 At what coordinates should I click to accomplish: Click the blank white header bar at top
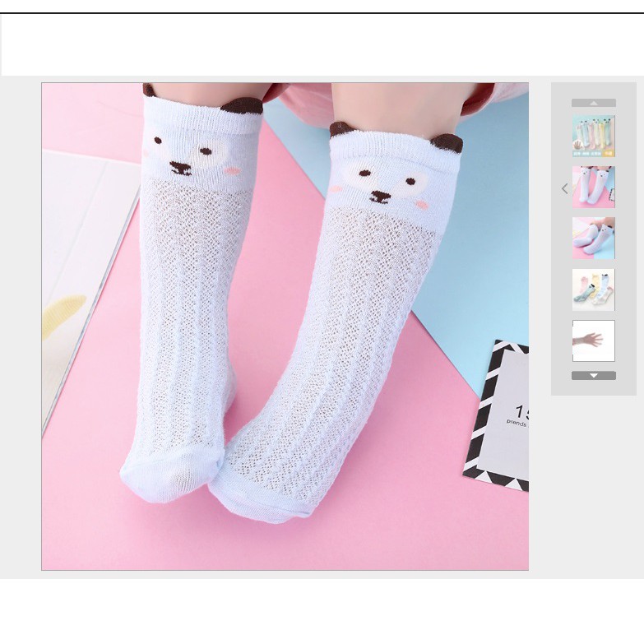[322, 45]
